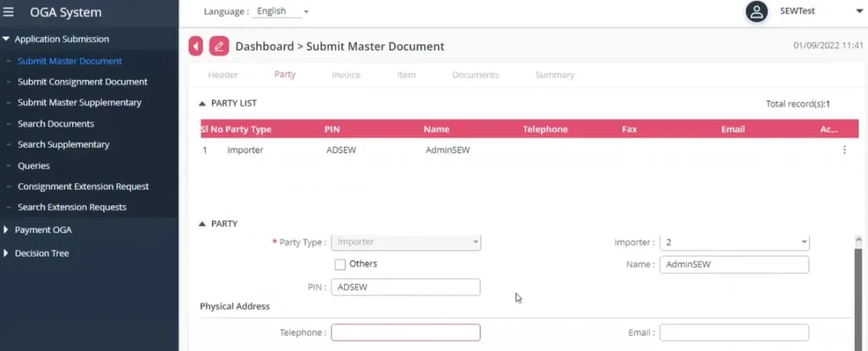Click the red back arrow icon
868x351 pixels.
tap(196, 46)
